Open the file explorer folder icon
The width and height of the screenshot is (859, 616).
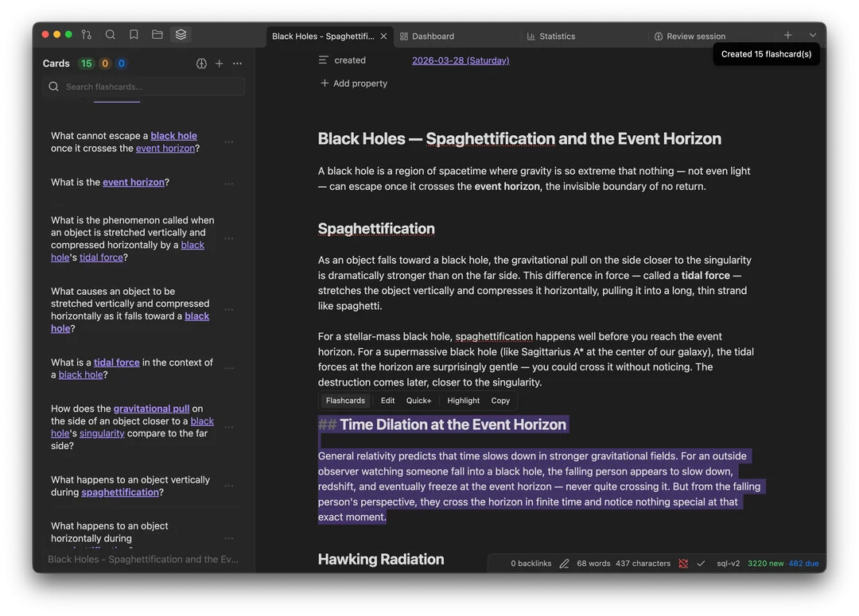coord(157,35)
